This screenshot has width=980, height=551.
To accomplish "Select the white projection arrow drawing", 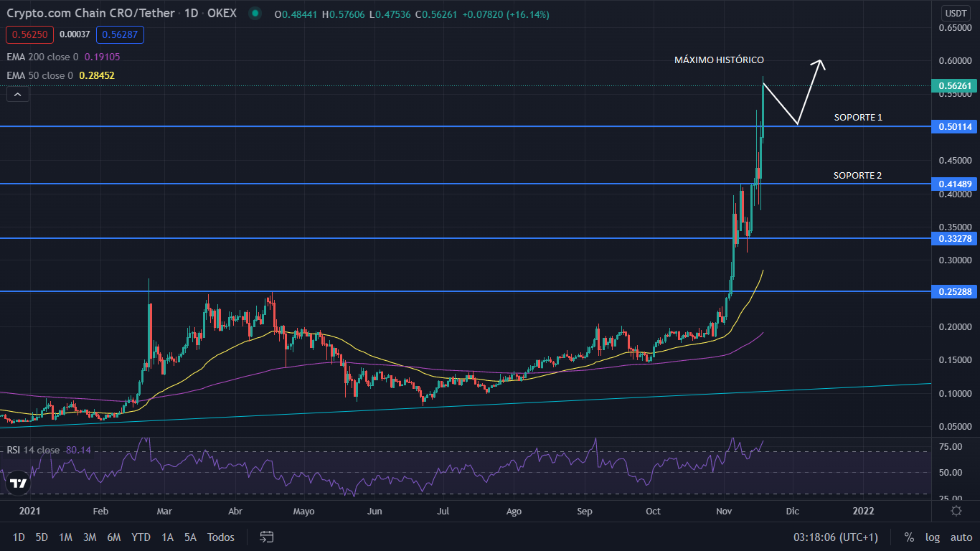I will pyautogui.click(x=809, y=93).
